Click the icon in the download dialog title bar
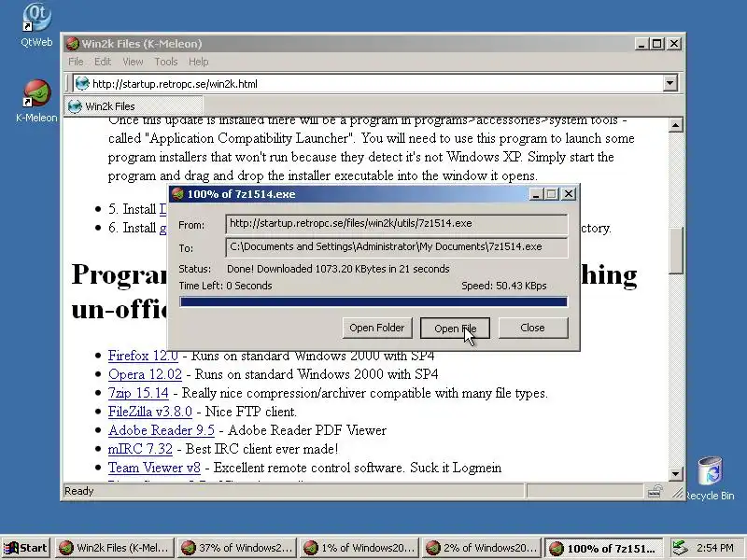The height and width of the screenshot is (560, 747). pyautogui.click(x=177, y=194)
